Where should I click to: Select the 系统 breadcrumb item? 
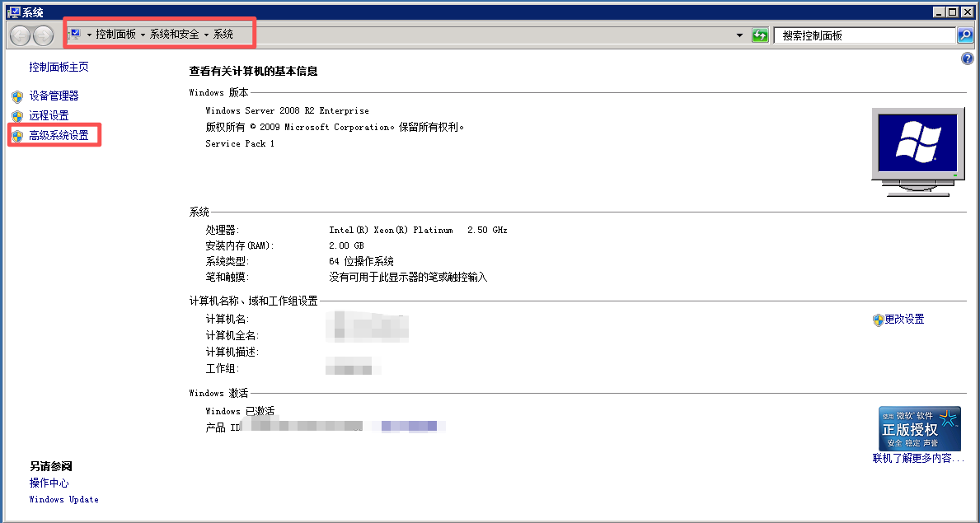coord(223,35)
